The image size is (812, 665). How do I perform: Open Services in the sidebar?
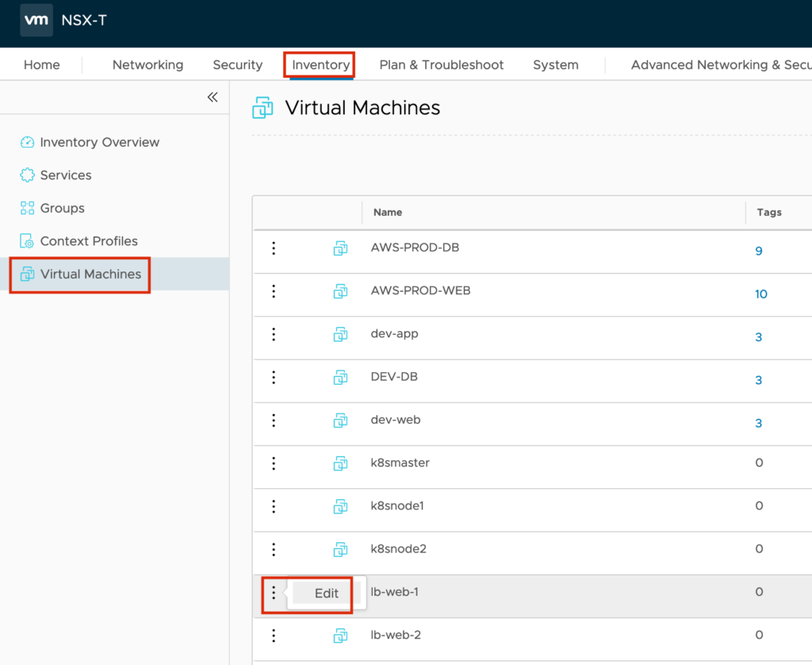click(65, 175)
